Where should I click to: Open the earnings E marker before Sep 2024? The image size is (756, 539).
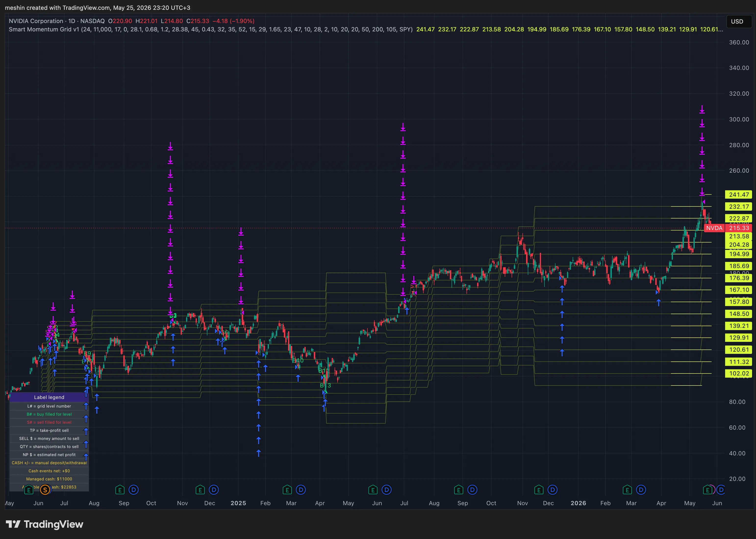120,489
